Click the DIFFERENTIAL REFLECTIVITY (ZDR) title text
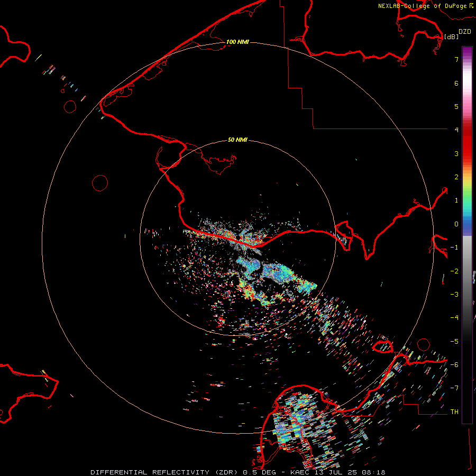The width and height of the screenshot is (476, 476). 165,472
